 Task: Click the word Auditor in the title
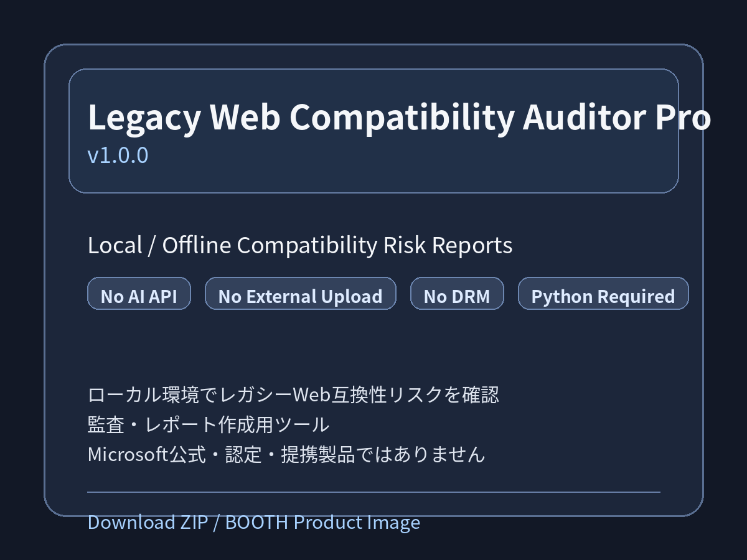click(x=584, y=118)
